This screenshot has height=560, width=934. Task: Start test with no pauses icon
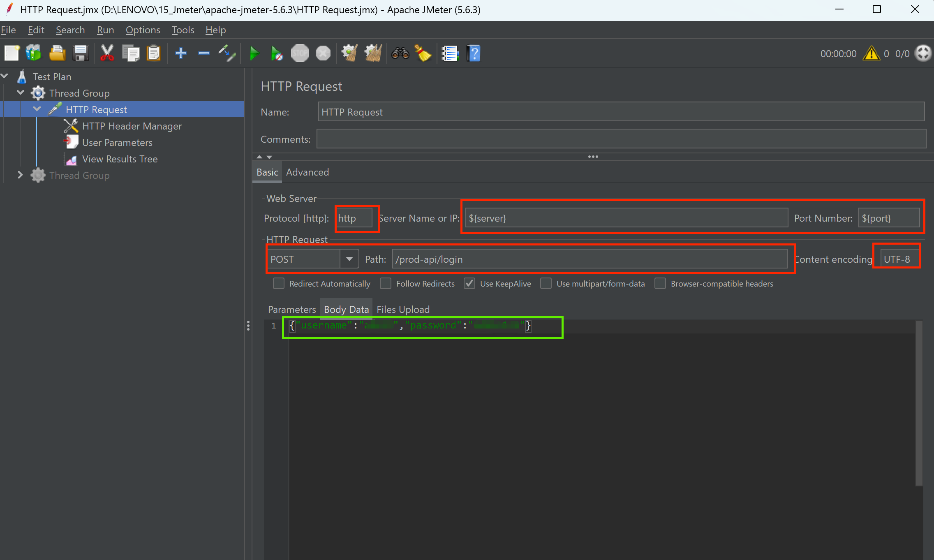click(277, 53)
